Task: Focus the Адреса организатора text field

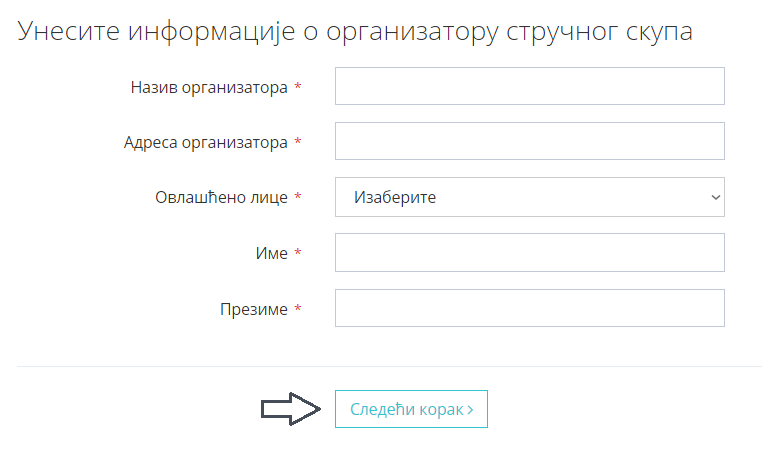Action: click(529, 141)
